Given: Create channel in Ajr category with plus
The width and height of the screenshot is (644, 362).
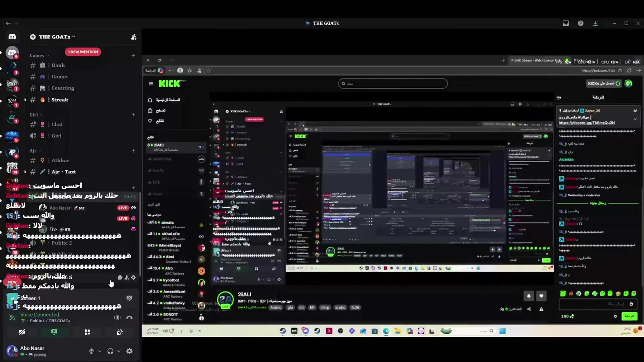Looking at the screenshot, I should pos(133,151).
